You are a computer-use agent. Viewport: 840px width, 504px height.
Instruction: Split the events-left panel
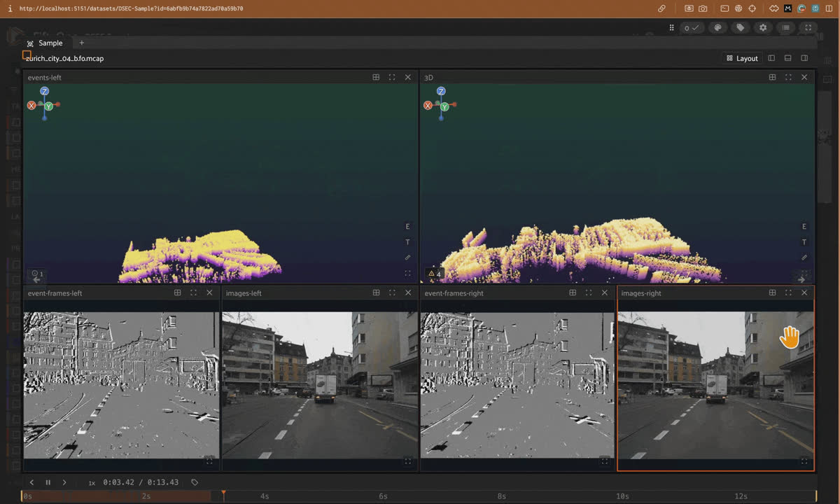point(376,77)
